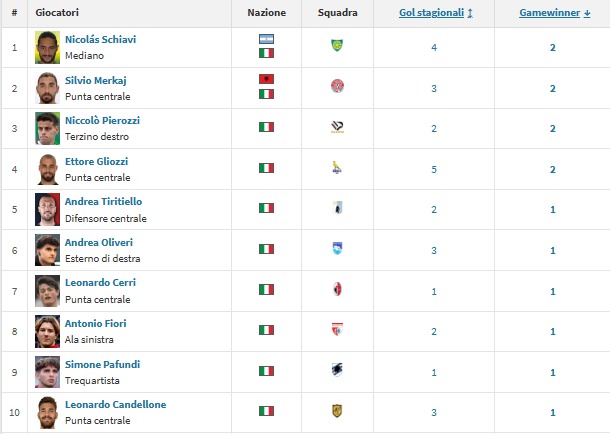This screenshot has height=434, width=610.
Task: Click Silvio Merkaj's portrait thumbnail
Action: (47, 87)
